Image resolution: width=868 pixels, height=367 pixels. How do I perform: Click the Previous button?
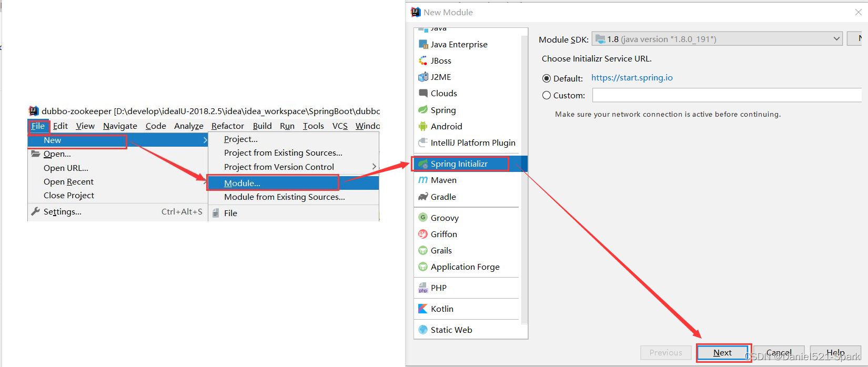click(x=665, y=353)
